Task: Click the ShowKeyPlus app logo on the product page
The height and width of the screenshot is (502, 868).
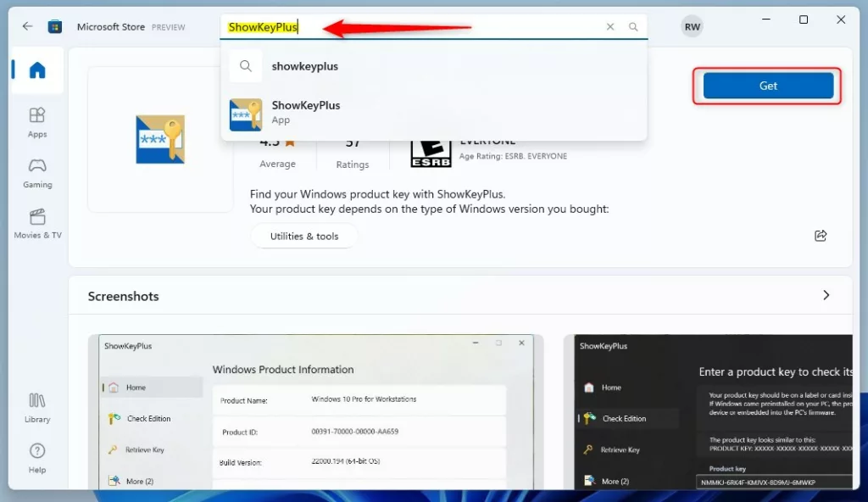Action: click(x=160, y=139)
